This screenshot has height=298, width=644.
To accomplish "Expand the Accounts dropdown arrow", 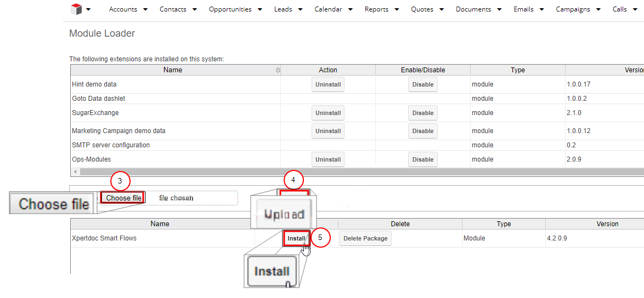I will [x=145, y=9].
